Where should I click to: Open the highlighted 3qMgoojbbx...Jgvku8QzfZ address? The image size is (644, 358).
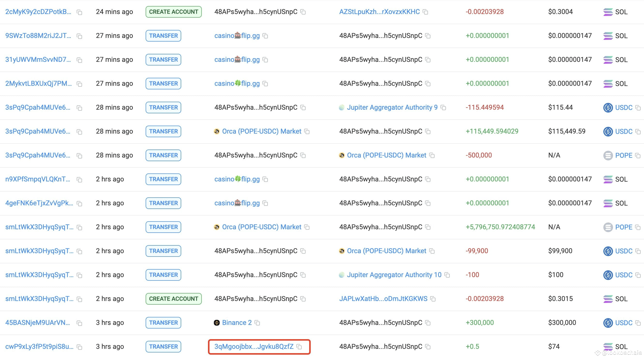(254, 346)
